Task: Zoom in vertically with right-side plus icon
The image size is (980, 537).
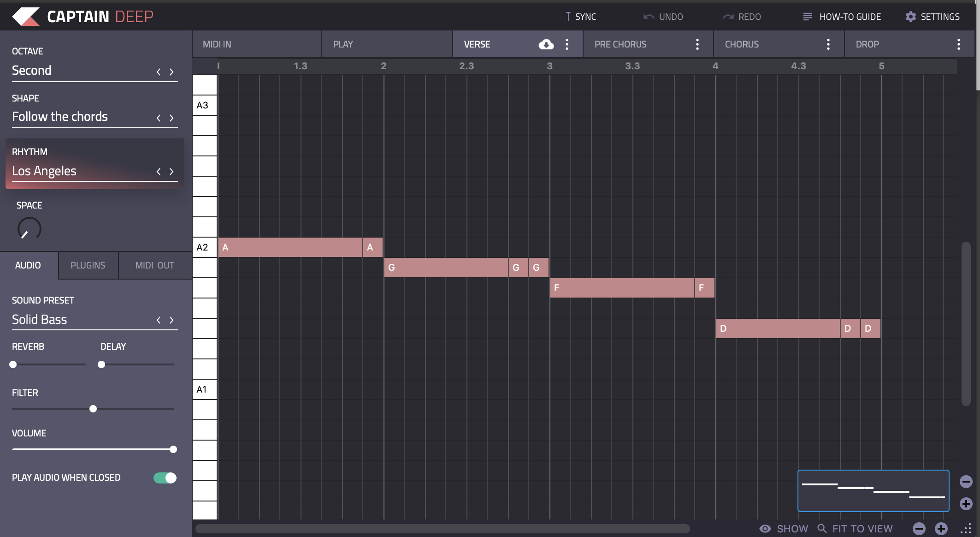Action: click(966, 503)
